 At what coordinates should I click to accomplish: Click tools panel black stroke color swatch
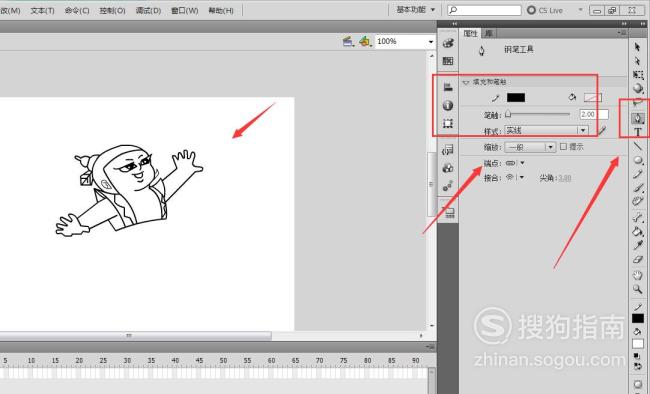pyautogui.click(x=638, y=318)
